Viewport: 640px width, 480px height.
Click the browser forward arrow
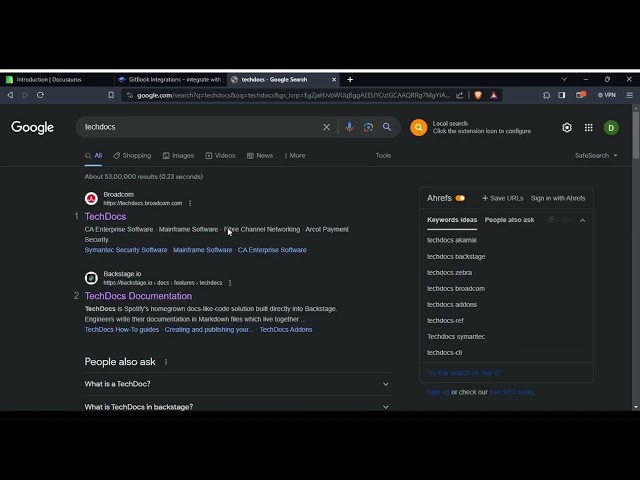pos(25,95)
